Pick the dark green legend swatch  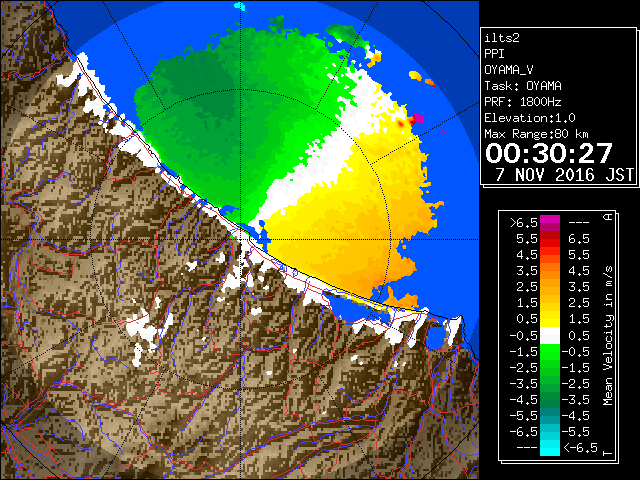[x=550, y=400]
